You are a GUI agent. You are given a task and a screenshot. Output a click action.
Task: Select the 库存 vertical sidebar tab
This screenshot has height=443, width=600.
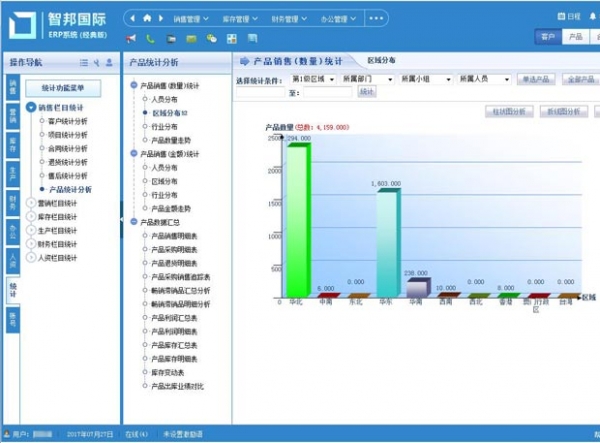pos(13,145)
